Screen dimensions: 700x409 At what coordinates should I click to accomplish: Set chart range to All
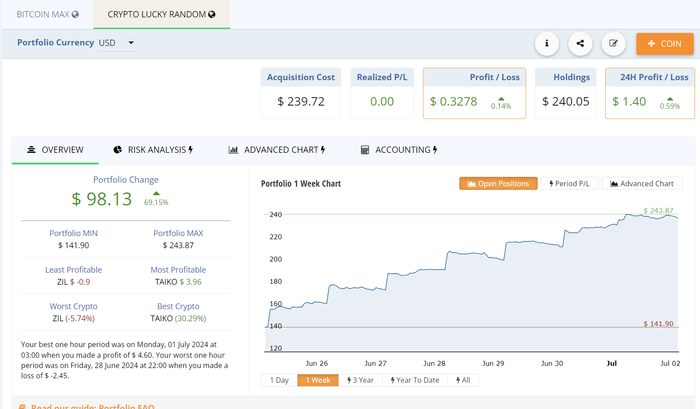pyautogui.click(x=463, y=380)
